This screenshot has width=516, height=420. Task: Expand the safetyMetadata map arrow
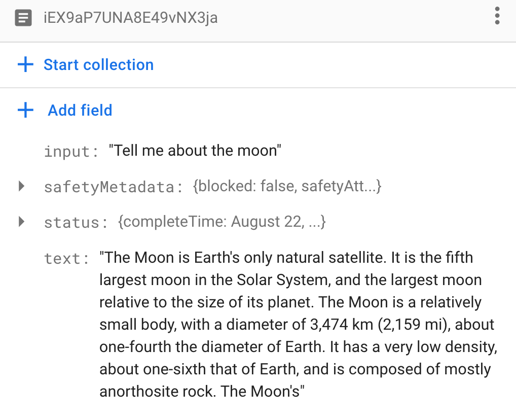21,186
